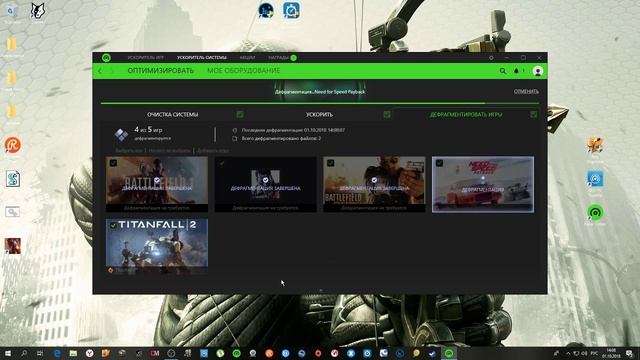Toggle ОЧИСТКА СИСТЕМЫ checkbox
Viewport: 640px width, 360px height.
coord(240,115)
